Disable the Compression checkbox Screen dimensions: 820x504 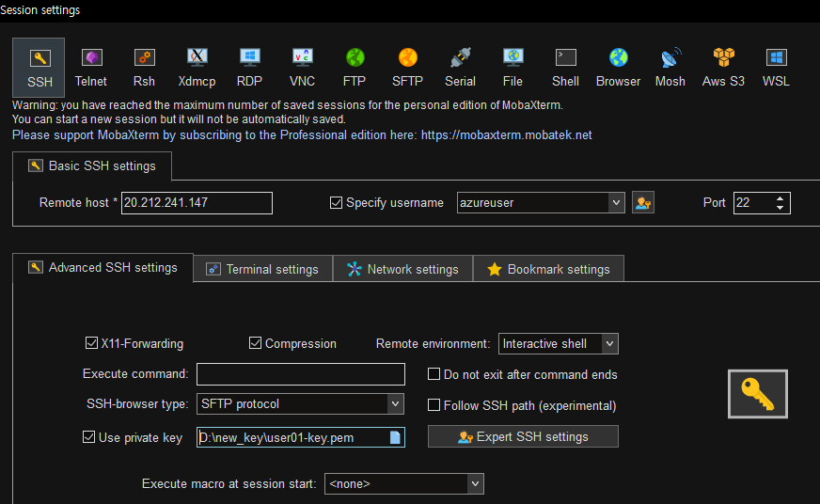[255, 343]
